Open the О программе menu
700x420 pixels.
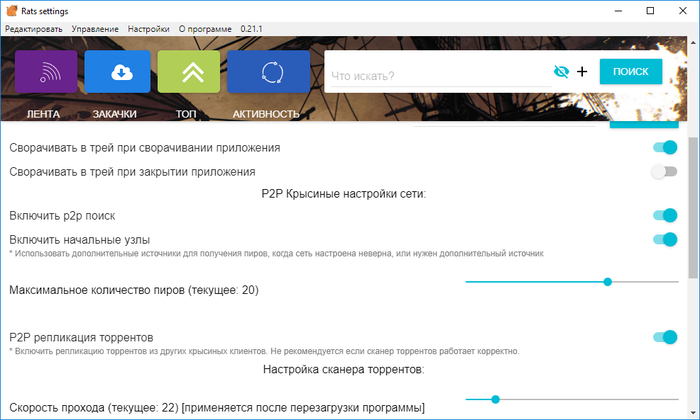tap(205, 29)
